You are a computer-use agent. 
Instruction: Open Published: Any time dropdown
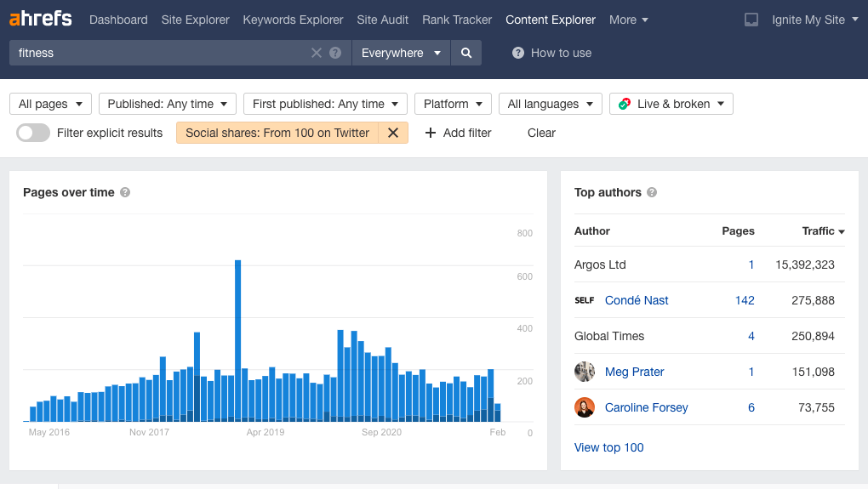[x=167, y=104]
